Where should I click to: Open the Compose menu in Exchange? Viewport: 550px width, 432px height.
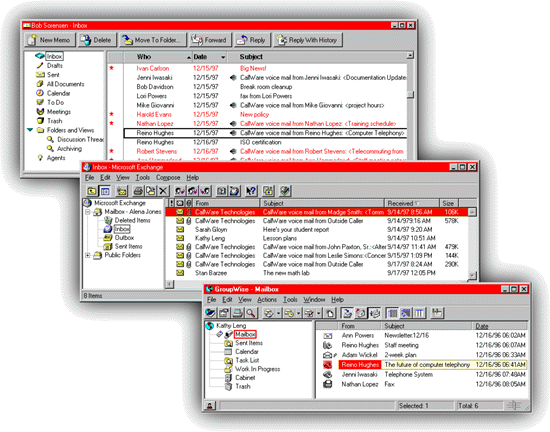click(x=168, y=178)
